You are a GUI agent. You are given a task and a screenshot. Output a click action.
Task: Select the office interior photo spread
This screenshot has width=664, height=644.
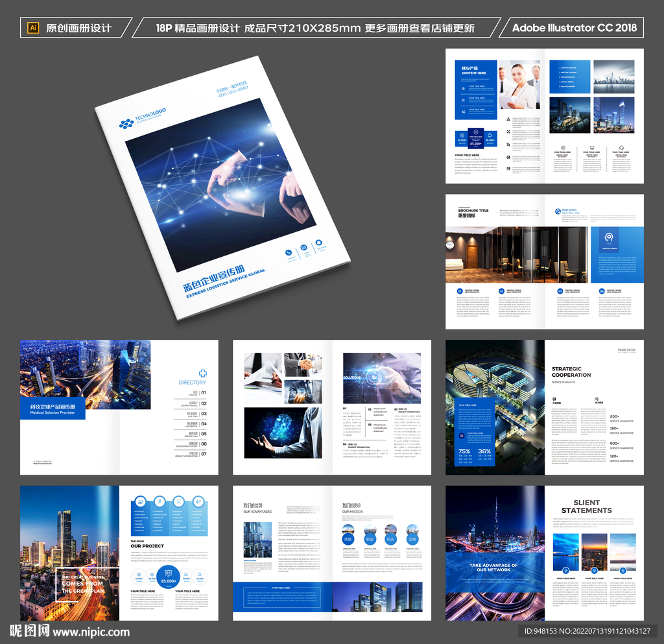517,254
